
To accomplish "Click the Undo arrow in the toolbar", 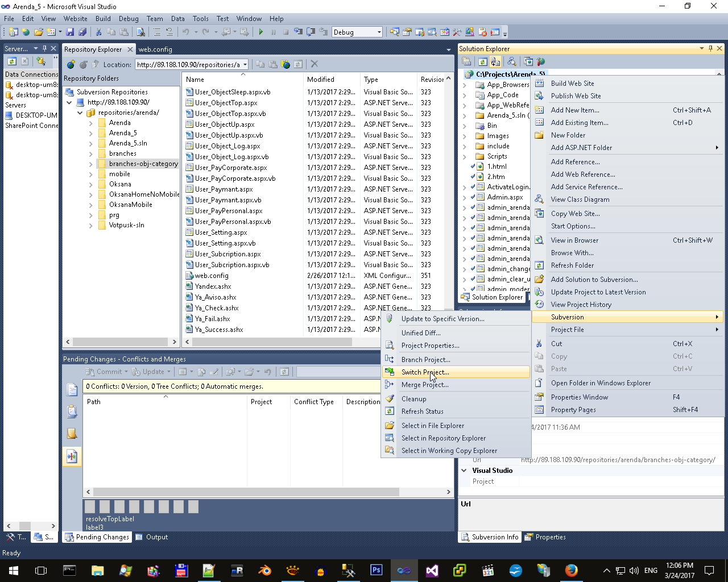I will (185, 32).
